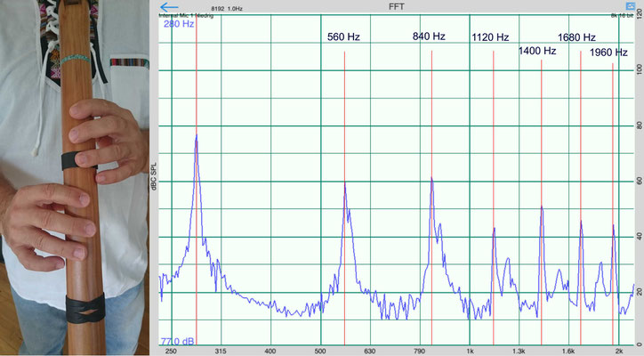Click the '1960 Hz' harmonic label
This screenshot has height=356, width=644.
[608, 53]
